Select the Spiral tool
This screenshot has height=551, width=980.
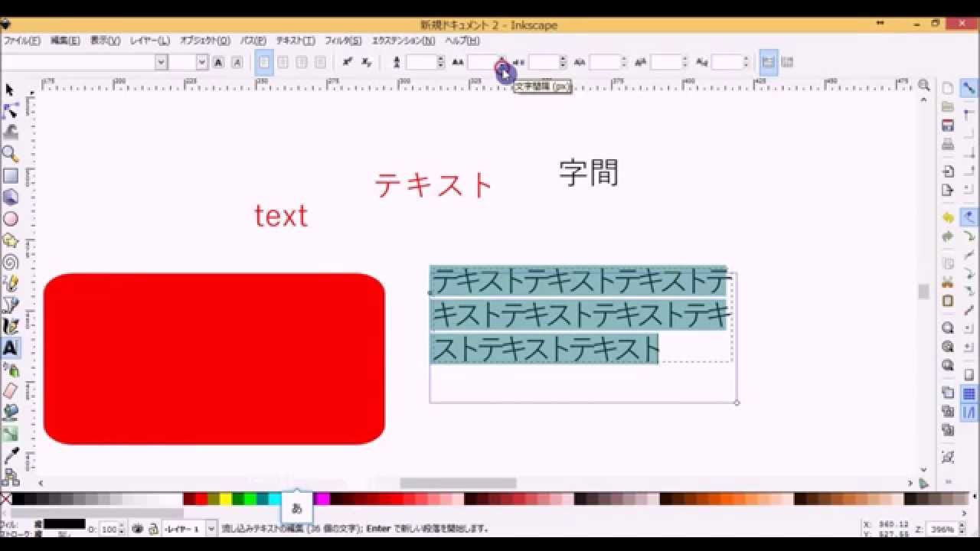10,262
